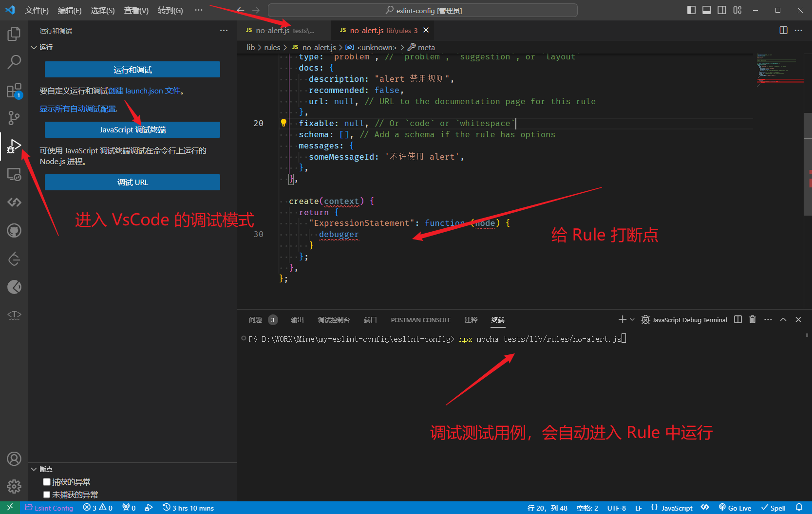Click the lightbulb quick fix icon
The width and height of the screenshot is (812, 514).
click(283, 123)
